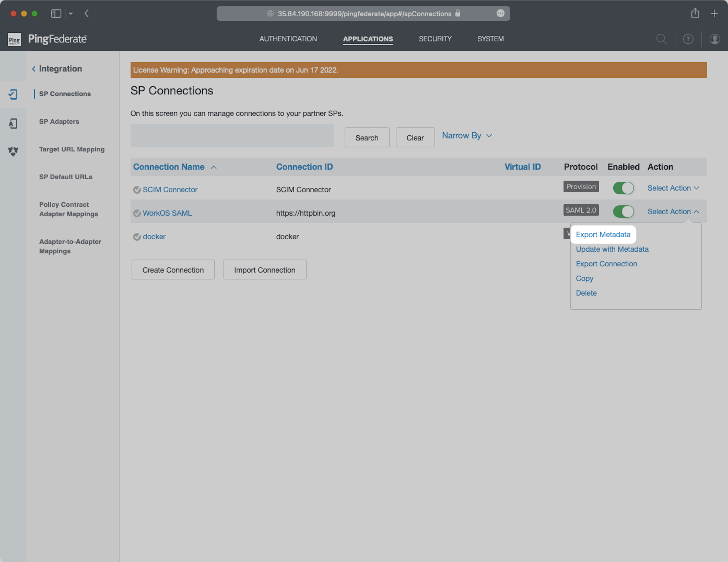Open the WorkOS SAML connection link
Image resolution: width=728 pixels, height=562 pixels.
pos(167,213)
